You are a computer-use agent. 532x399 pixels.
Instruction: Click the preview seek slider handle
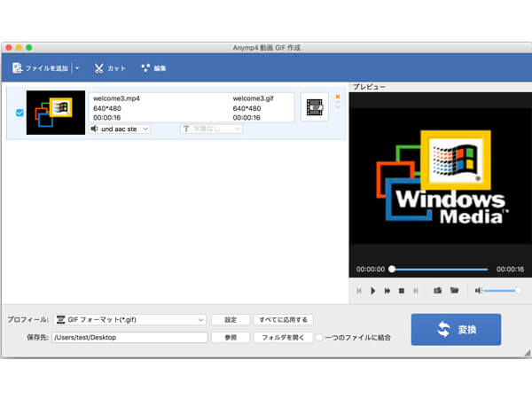tap(392, 269)
